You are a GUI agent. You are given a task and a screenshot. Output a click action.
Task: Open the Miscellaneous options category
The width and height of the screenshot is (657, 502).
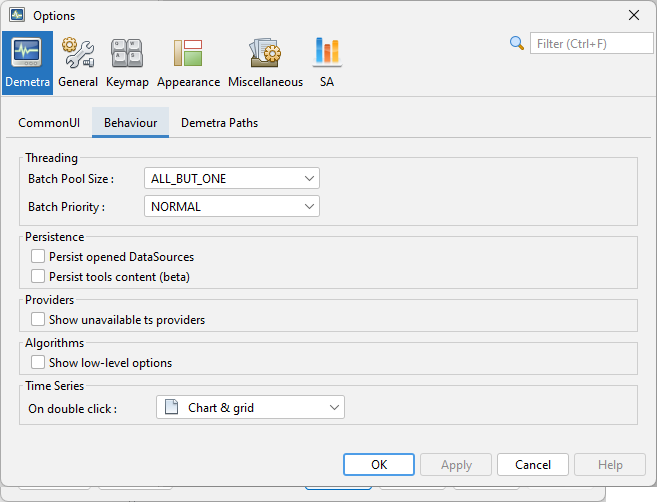pos(265,62)
